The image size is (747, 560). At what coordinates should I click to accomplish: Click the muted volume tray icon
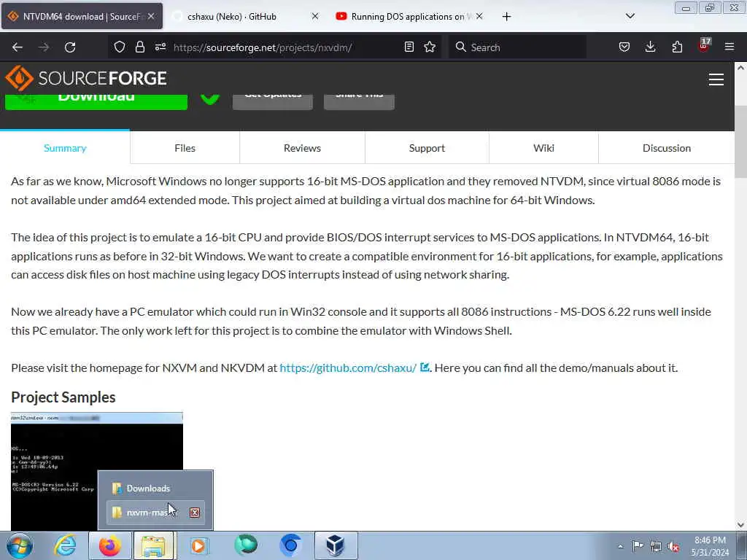[673, 546]
